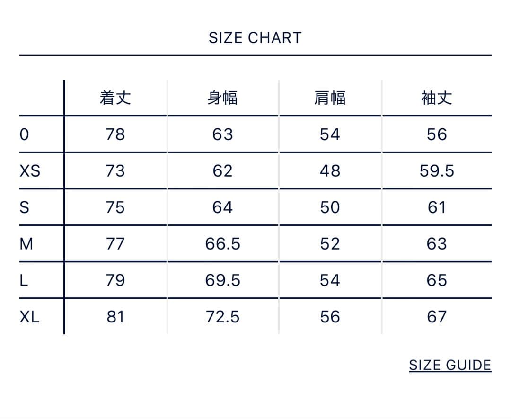The height and width of the screenshot is (420, 511).
Task: Select the 66.5 body width cell
Action: (x=222, y=244)
